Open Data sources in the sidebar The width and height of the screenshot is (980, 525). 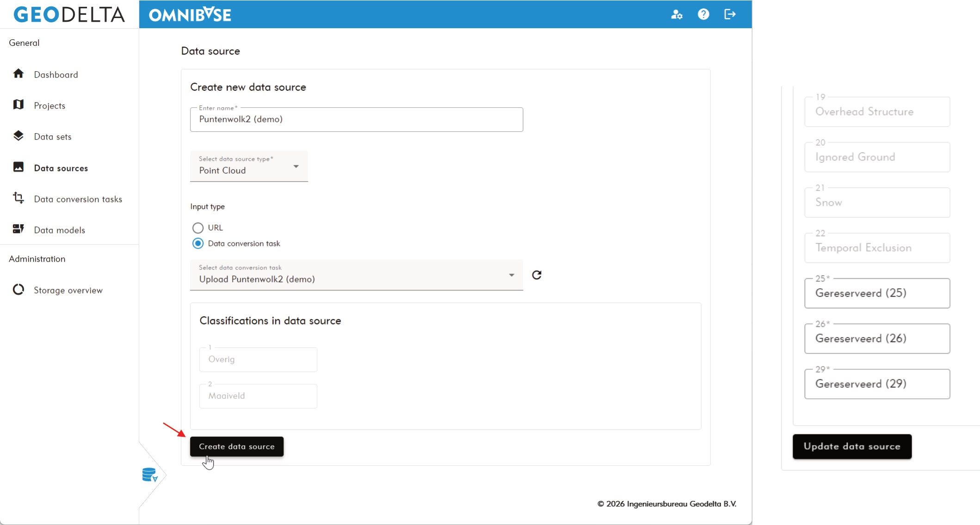[x=61, y=168]
